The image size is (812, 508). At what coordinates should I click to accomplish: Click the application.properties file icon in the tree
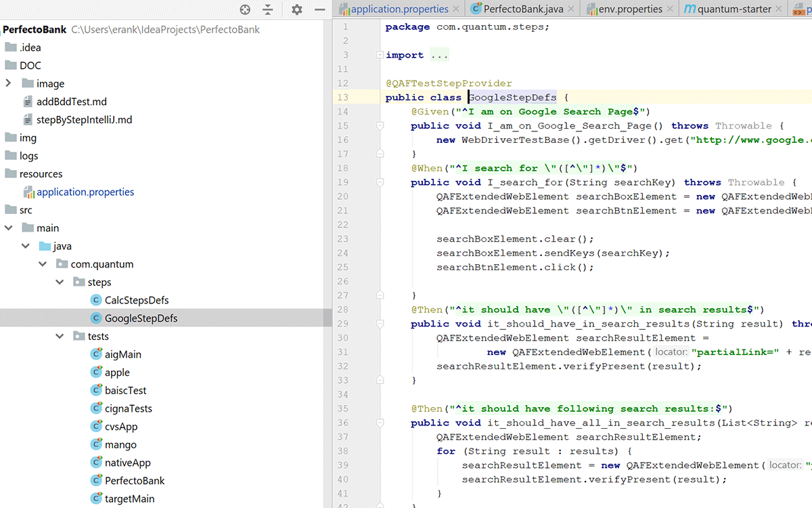tap(28, 192)
